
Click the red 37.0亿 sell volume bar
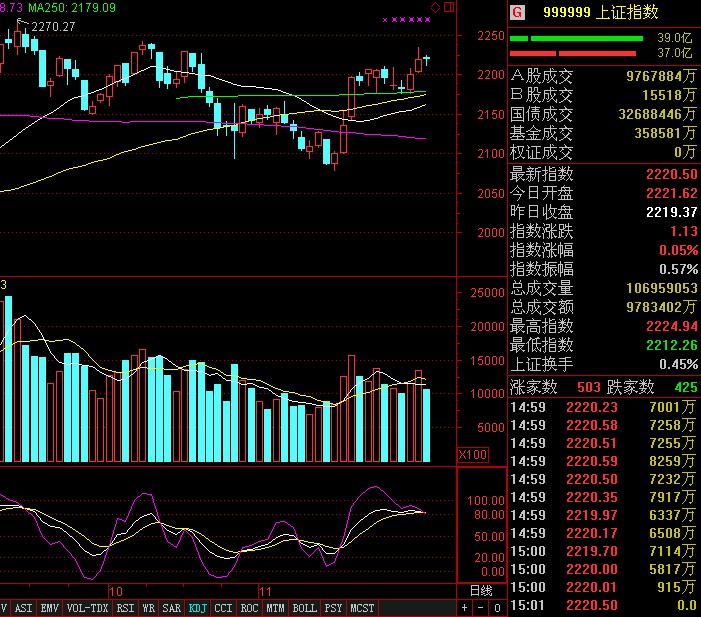click(x=573, y=54)
